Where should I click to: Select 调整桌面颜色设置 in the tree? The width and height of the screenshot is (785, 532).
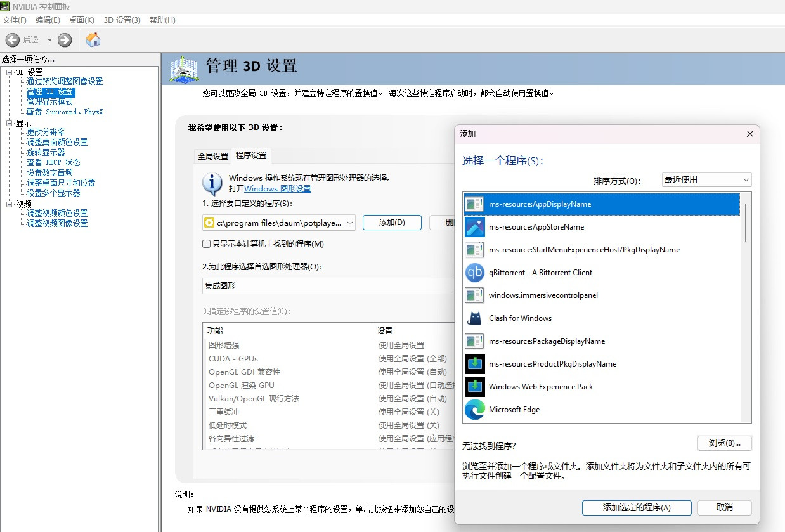57,142
